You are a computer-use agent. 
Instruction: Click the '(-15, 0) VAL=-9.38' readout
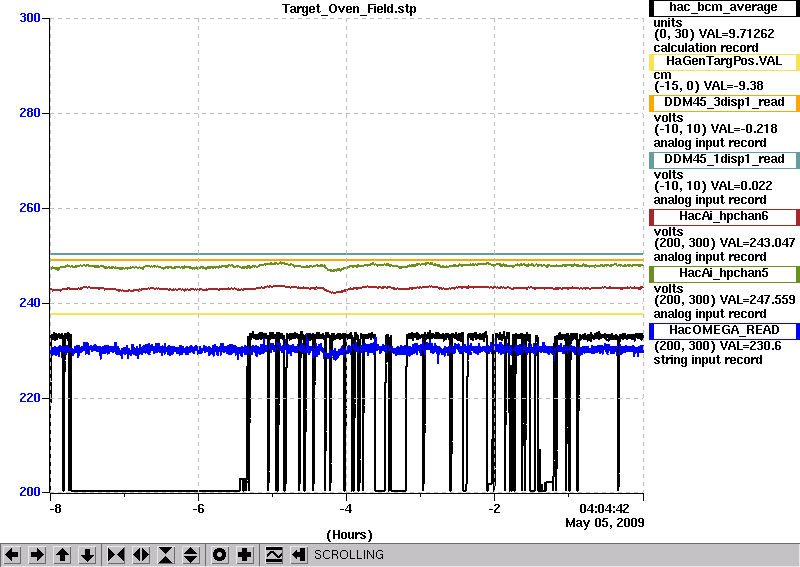[x=709, y=86]
